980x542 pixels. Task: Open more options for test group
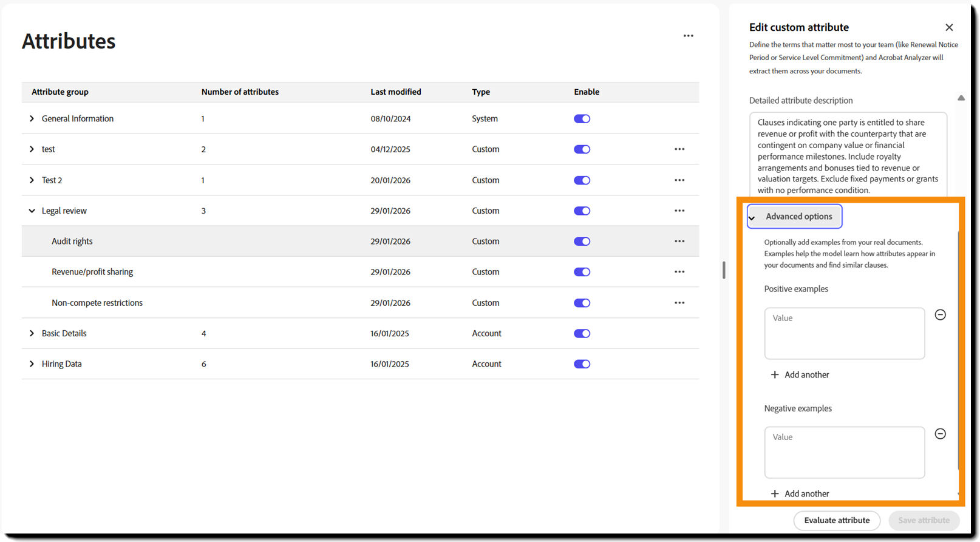pyautogui.click(x=679, y=149)
